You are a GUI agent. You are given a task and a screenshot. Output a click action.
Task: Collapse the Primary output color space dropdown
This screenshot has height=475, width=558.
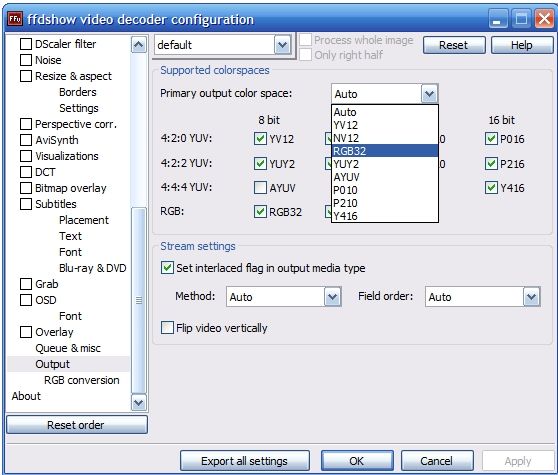coord(429,94)
